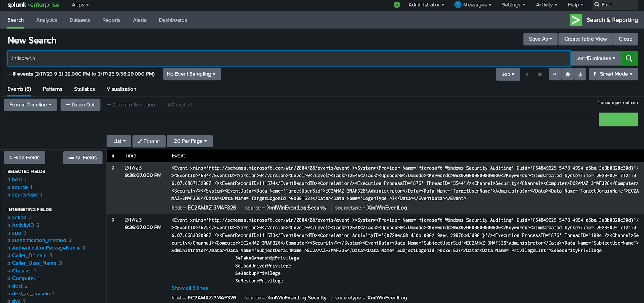Click the Time column header
This screenshot has height=303, width=644.
point(130,156)
